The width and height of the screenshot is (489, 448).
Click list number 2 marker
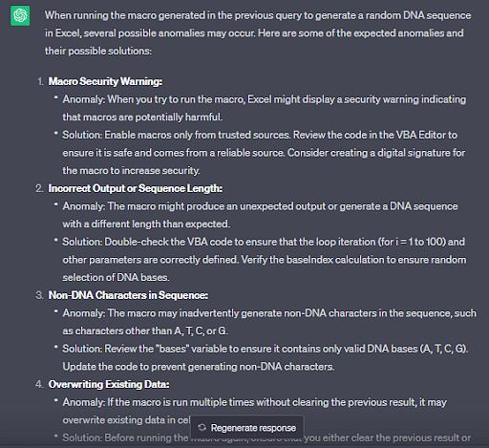pyautogui.click(x=39, y=188)
